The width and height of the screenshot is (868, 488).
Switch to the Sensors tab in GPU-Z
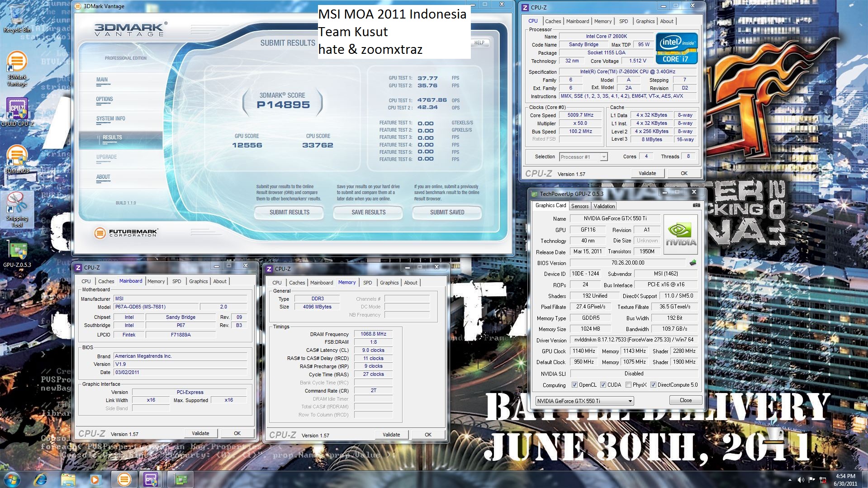click(x=579, y=206)
